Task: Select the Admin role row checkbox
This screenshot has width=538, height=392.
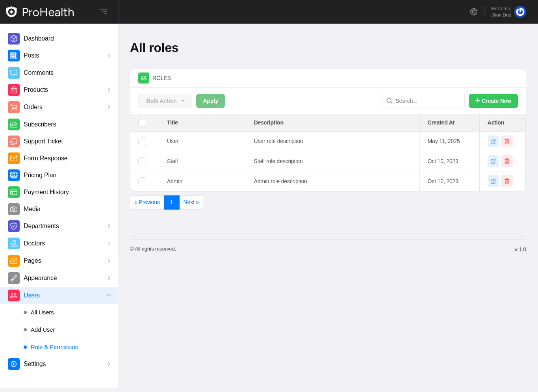Action: pos(142,181)
